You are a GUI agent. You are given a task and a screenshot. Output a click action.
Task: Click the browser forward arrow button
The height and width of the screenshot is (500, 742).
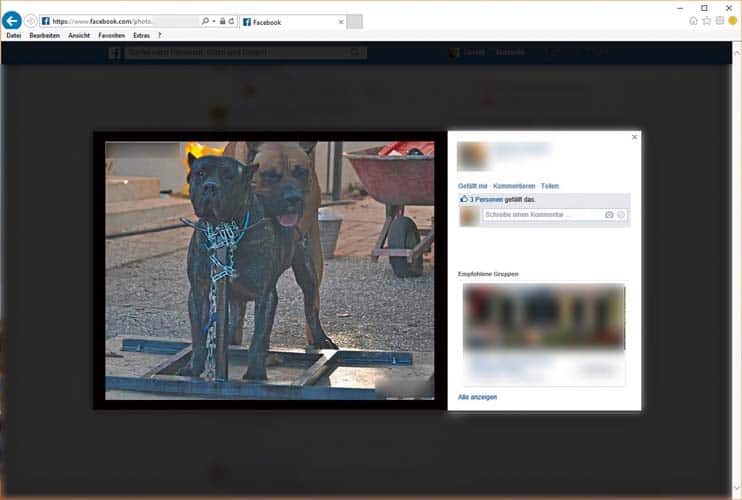(31, 21)
